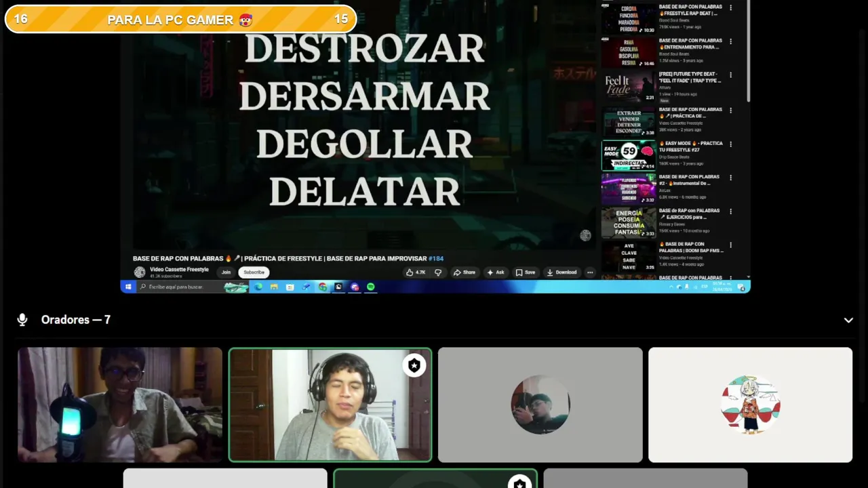Open the CORONA FUNCIONA MARADONA video thumbnail
The height and width of the screenshot is (488, 868).
629,18
